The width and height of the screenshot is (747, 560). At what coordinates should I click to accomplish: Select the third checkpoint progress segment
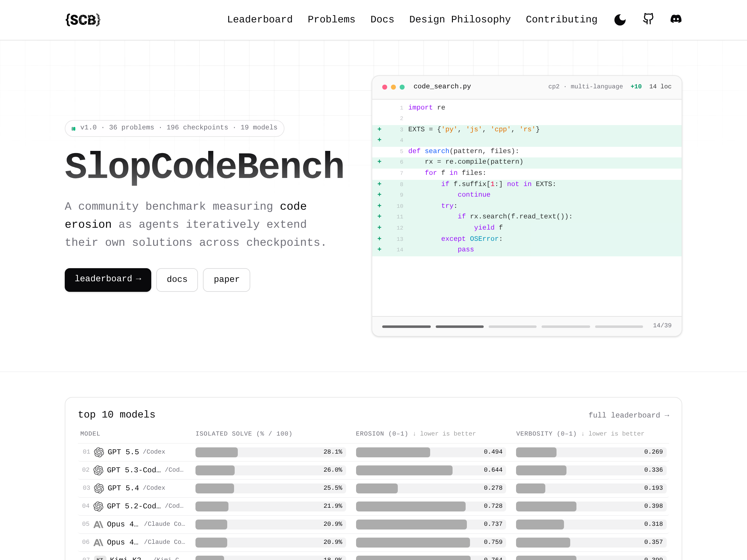[512, 326]
